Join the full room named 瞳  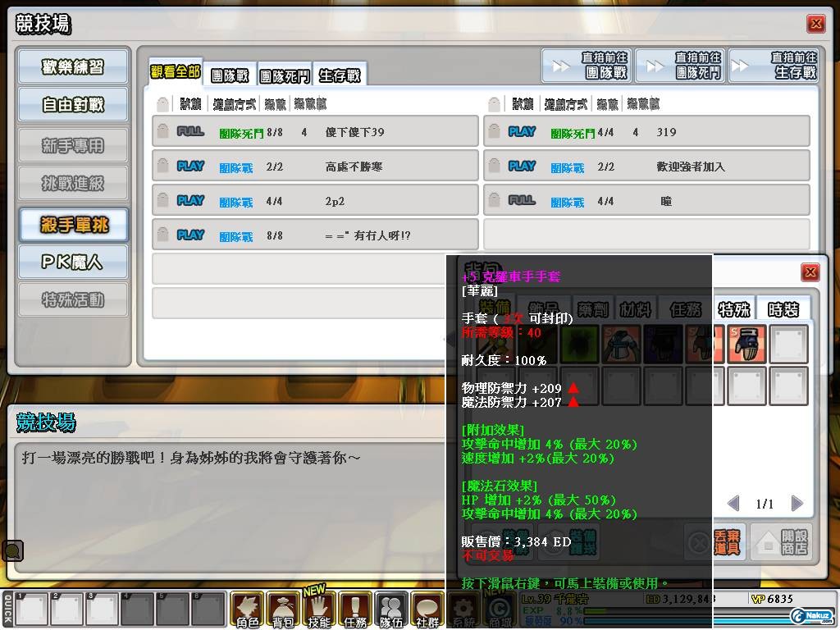(646, 200)
